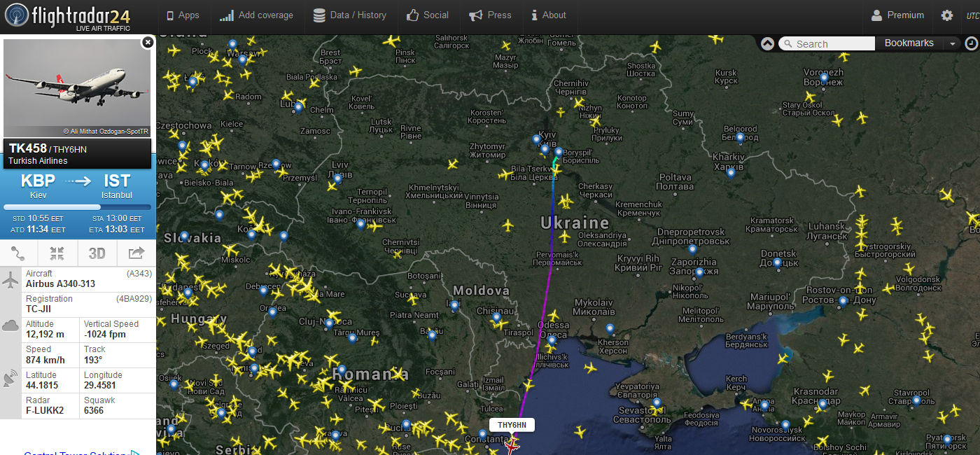Open the settings gear in top bar

pyautogui.click(x=947, y=15)
